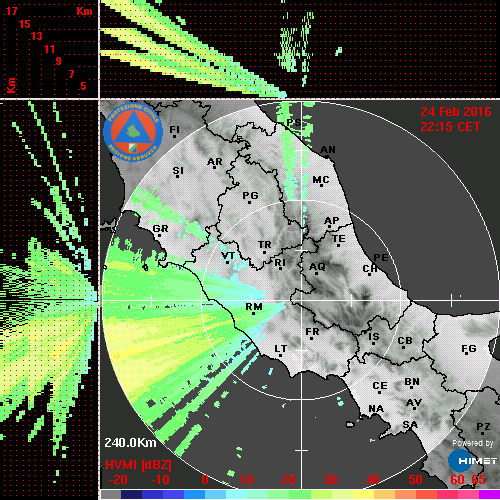
Task: Click the 22:15 CET timestamp
Action: click(x=450, y=127)
